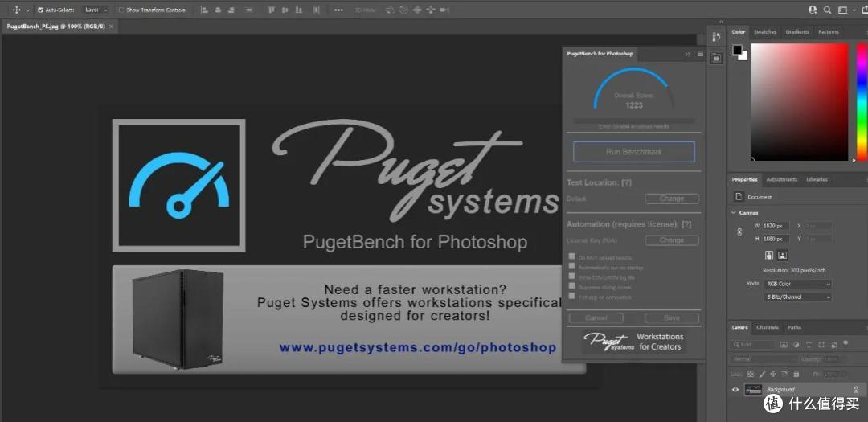Click the 3D orbit icon in options bar
Screen dimensions: 868x422
[x=390, y=10]
